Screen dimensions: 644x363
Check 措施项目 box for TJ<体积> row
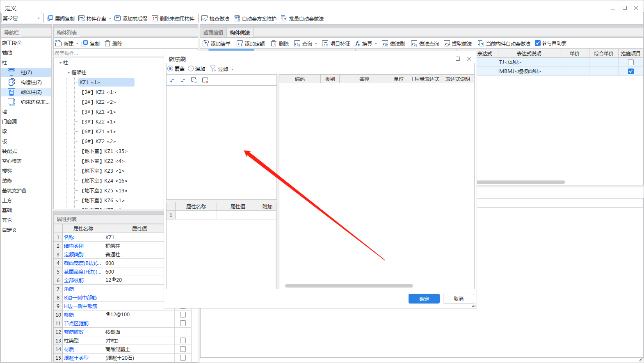click(x=631, y=62)
